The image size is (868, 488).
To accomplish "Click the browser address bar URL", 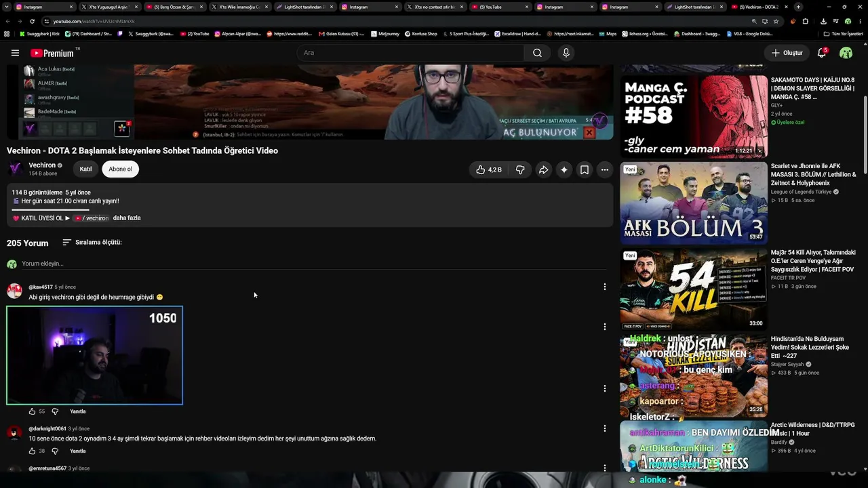I will [x=94, y=21].
